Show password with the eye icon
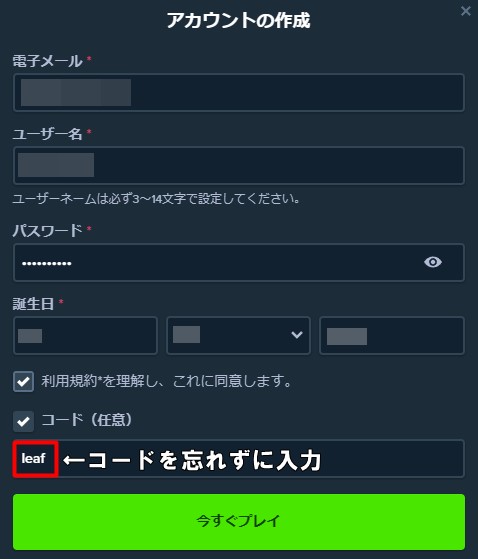The image size is (478, 559). click(x=433, y=262)
